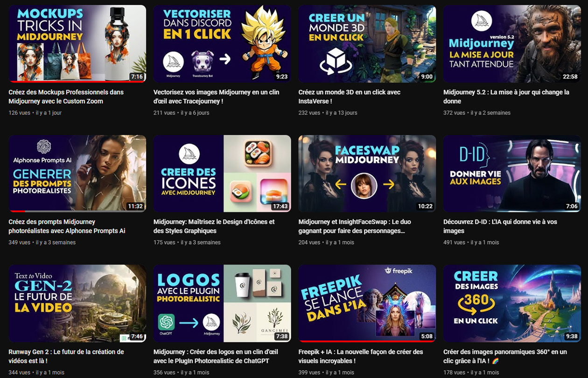Open the Creer un monde 3D thumbnail

click(x=367, y=44)
